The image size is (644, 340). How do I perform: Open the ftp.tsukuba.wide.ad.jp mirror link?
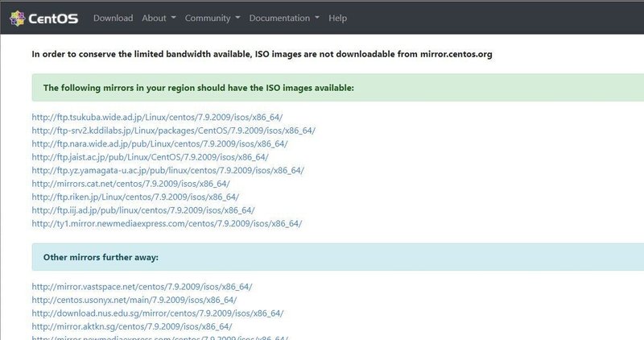pyautogui.click(x=157, y=118)
